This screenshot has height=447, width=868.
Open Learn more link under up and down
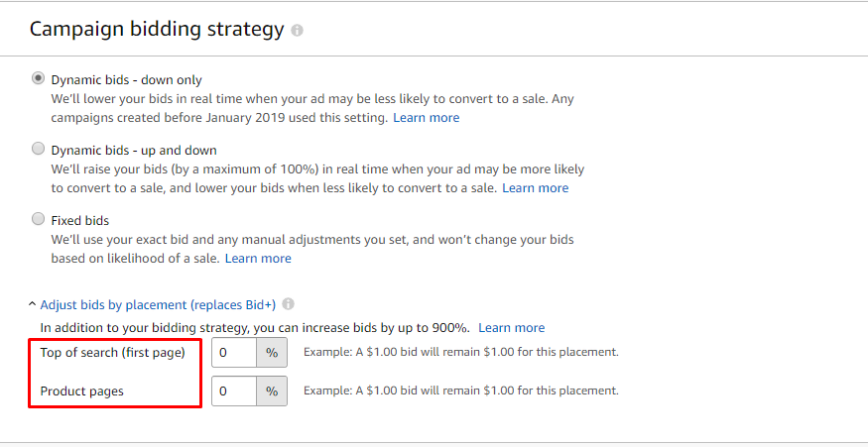tap(536, 188)
